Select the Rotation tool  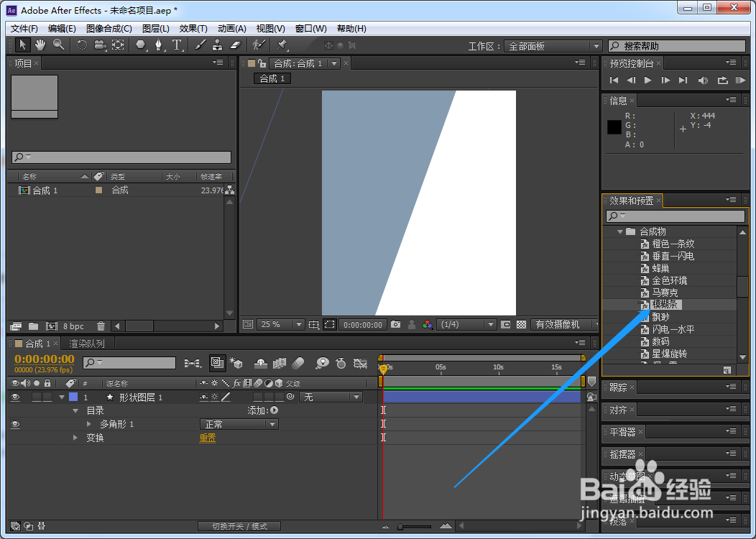[82, 45]
